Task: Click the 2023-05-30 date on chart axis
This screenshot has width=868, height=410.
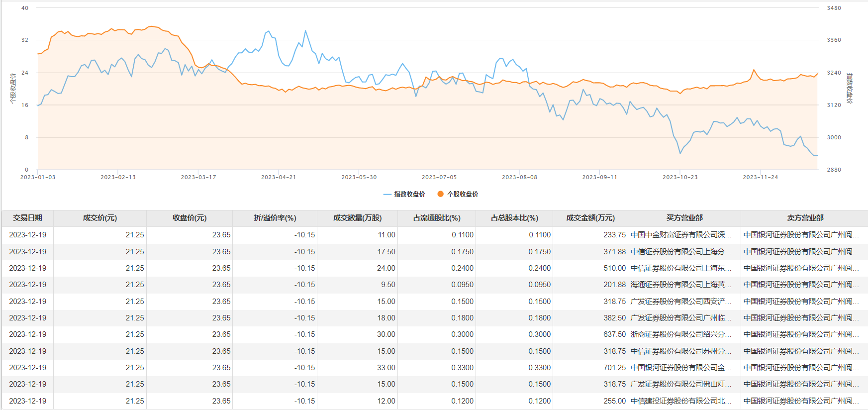Action: 359,177
